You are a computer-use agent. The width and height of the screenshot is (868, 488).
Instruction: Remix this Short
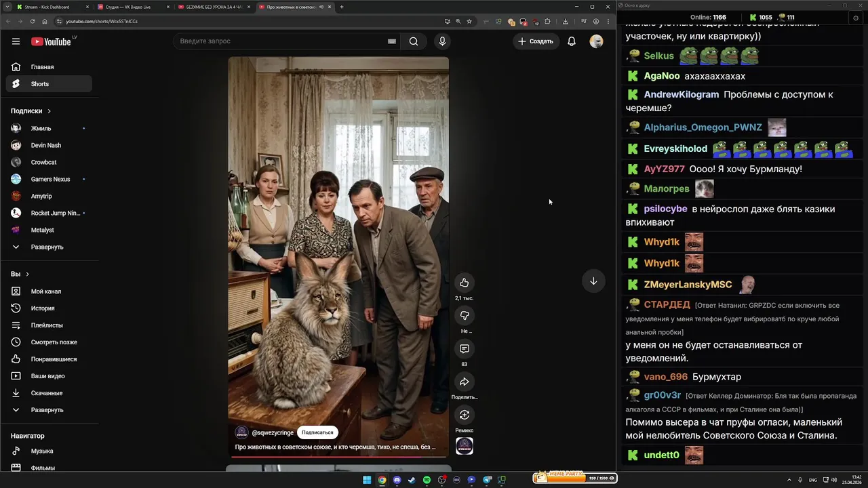(x=465, y=415)
